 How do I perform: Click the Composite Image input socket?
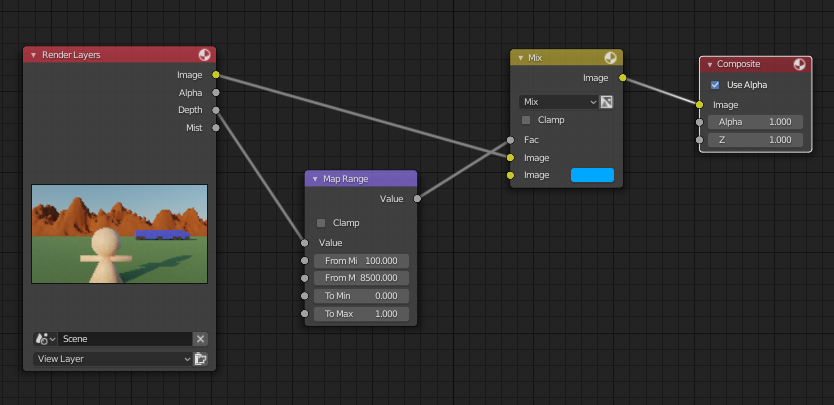699,105
